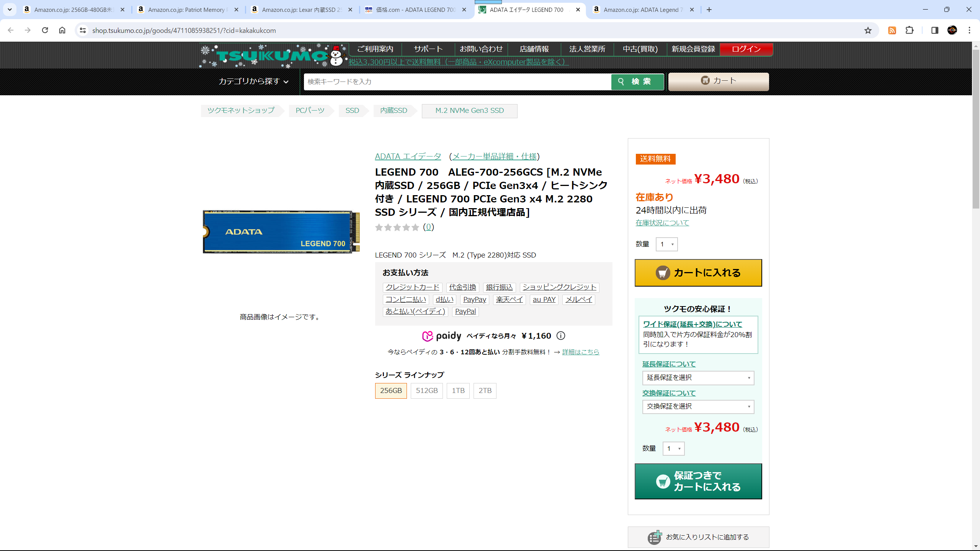This screenshot has height=551, width=980.
Task: Close the 価格.com ADATA LEGEND tab
Action: point(464,10)
